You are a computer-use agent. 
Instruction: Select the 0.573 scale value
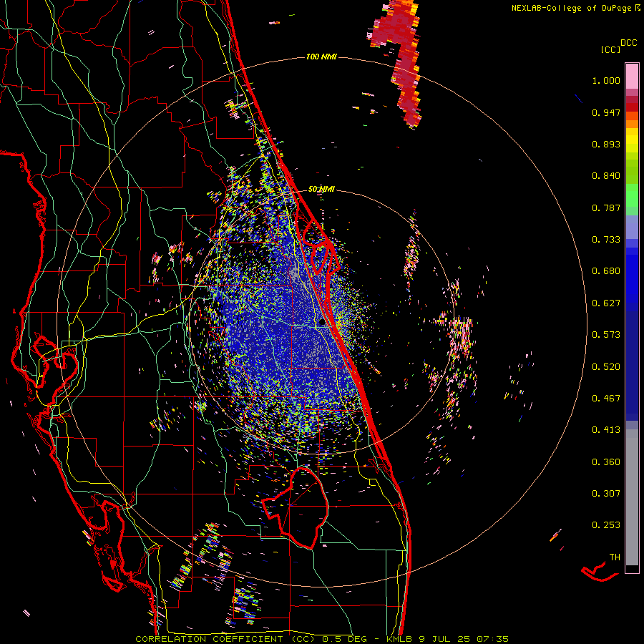tap(606, 335)
